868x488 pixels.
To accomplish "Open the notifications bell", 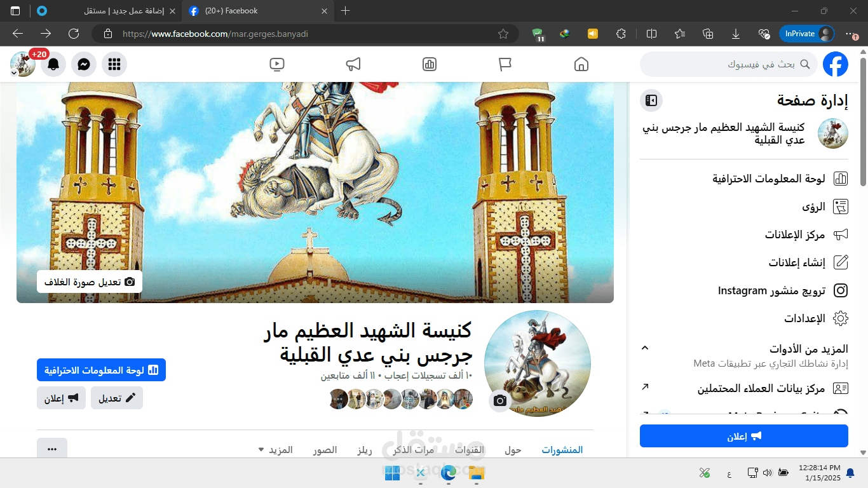I will tap(53, 64).
